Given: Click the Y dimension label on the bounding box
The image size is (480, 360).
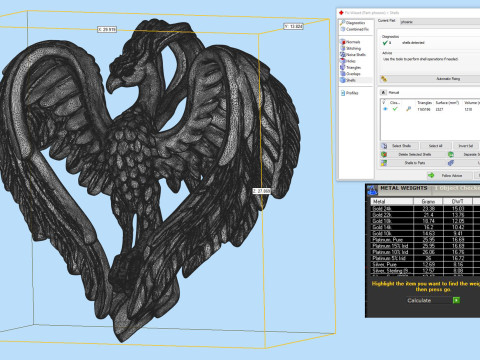Looking at the screenshot, I should 294,26.
